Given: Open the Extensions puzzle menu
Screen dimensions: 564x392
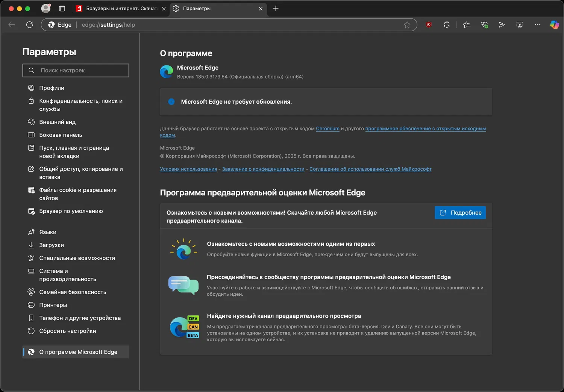Looking at the screenshot, I should (x=447, y=25).
